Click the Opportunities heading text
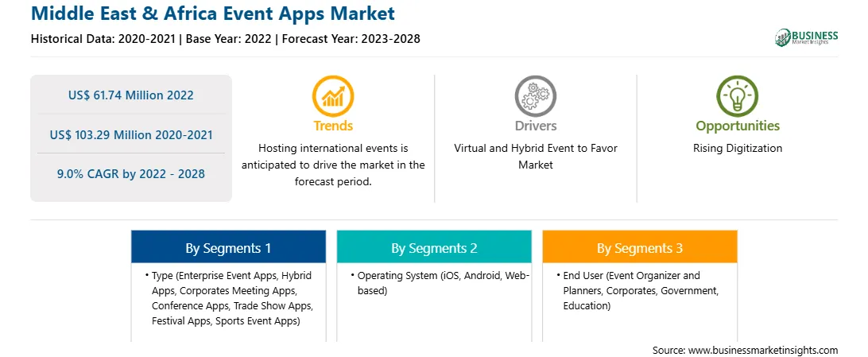This screenshot has width=868, height=357. pos(738,126)
